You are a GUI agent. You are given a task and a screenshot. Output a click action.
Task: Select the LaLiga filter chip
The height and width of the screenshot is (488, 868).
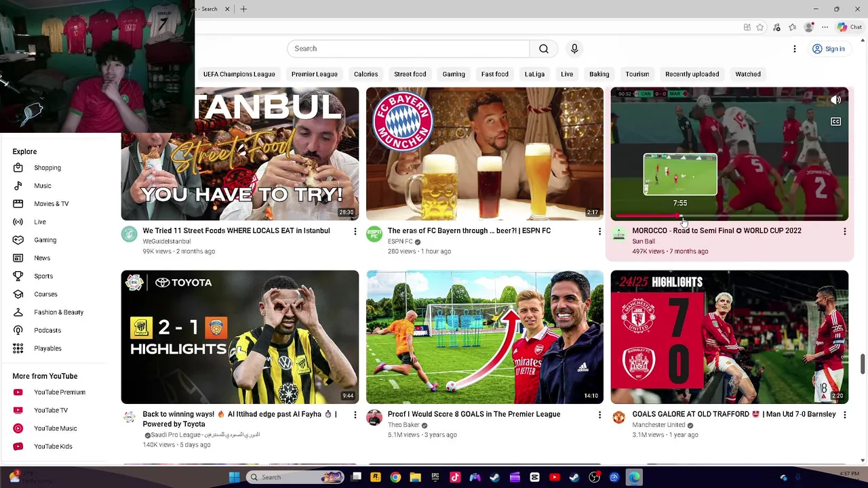534,74
